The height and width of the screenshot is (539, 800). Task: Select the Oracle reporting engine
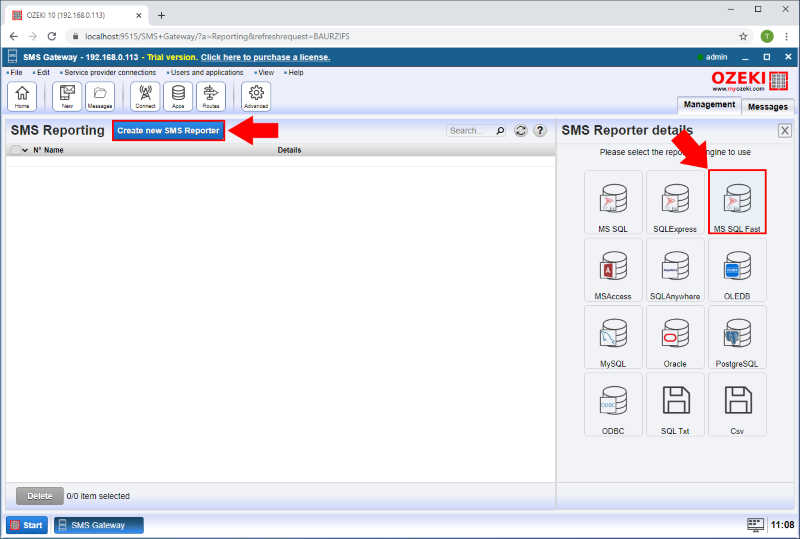pos(675,337)
